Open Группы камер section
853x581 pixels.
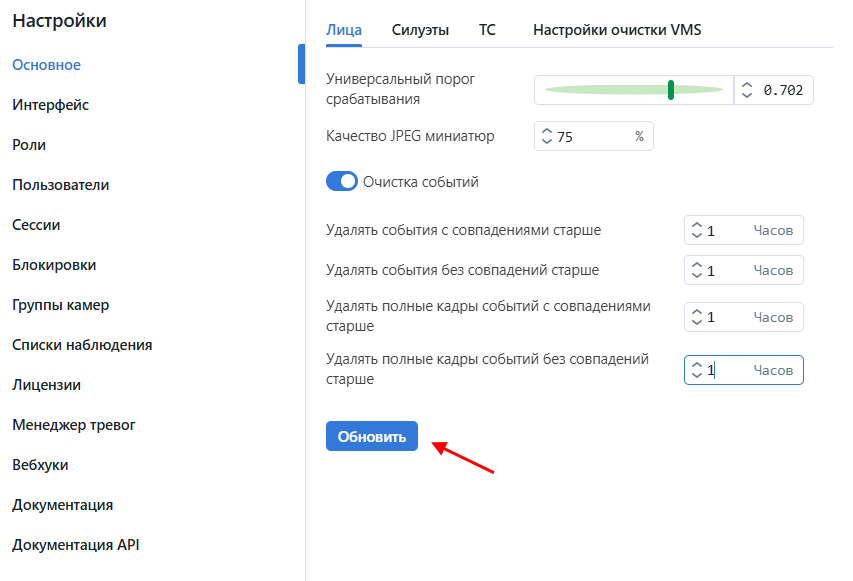tap(60, 305)
